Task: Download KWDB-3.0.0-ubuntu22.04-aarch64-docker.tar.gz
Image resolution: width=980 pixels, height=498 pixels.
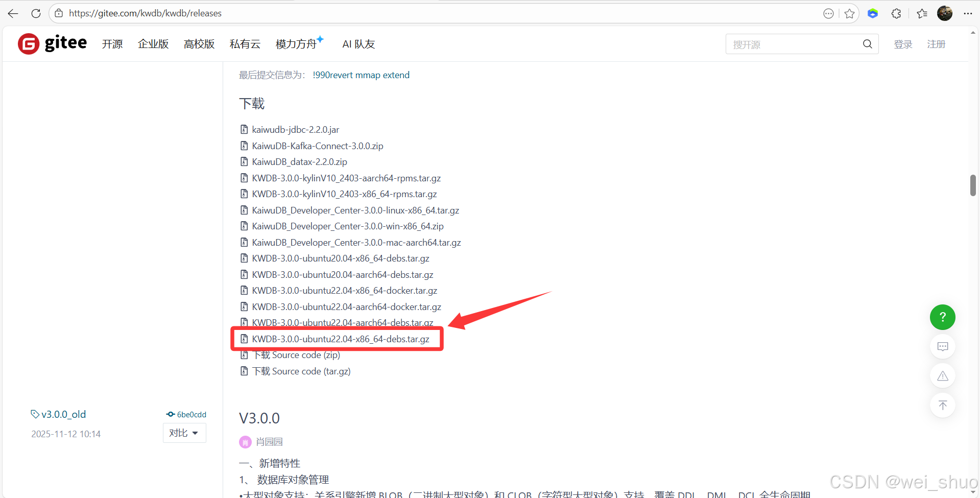Action: (347, 306)
